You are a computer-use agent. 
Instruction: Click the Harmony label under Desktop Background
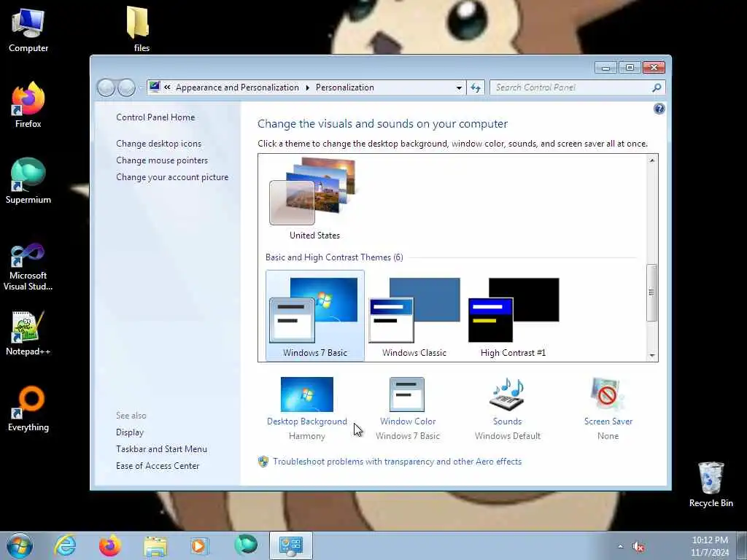tap(307, 436)
